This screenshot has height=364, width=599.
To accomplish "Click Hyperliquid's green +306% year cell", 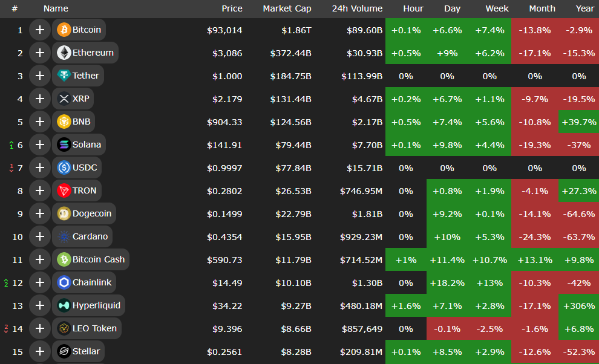I will pyautogui.click(x=578, y=305).
